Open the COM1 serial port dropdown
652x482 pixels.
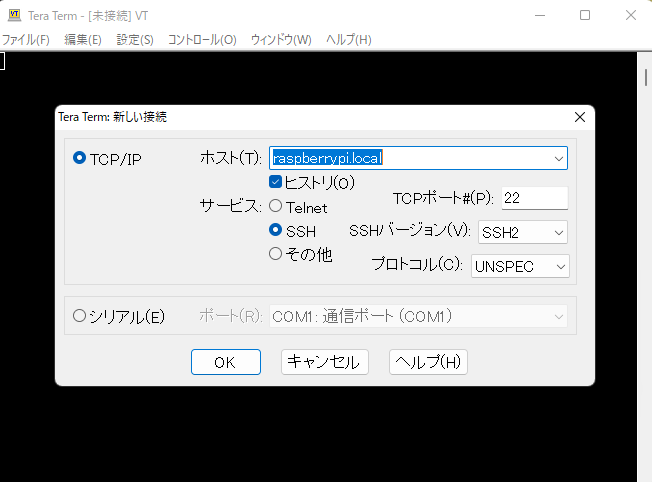tap(418, 316)
